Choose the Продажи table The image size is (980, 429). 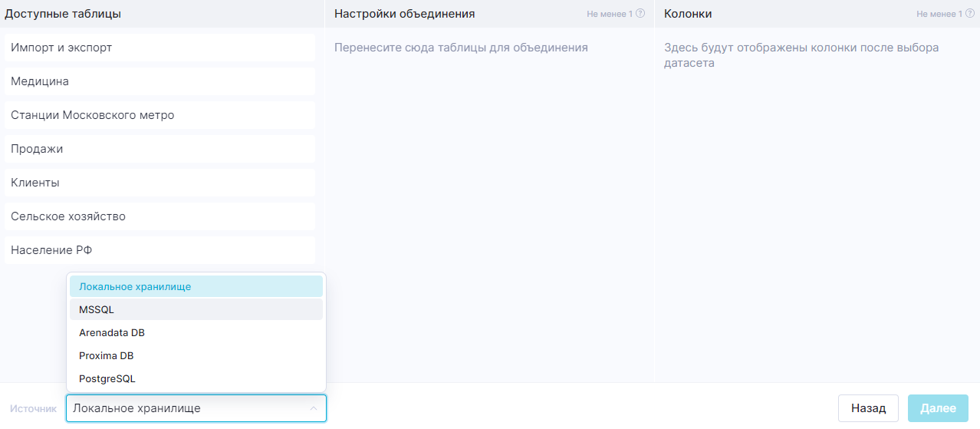(159, 149)
